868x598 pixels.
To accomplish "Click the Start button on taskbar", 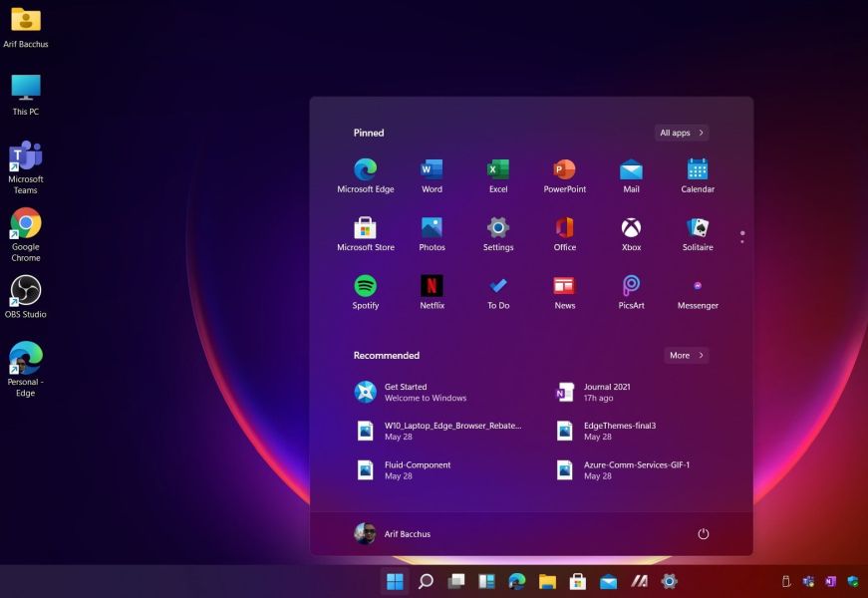I will (395, 581).
